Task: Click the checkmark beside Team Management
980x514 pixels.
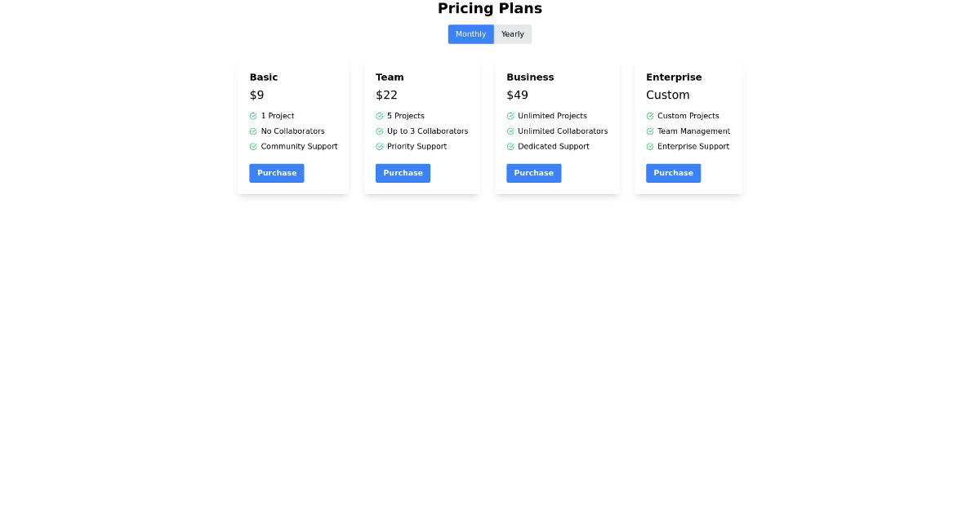Action: click(650, 131)
